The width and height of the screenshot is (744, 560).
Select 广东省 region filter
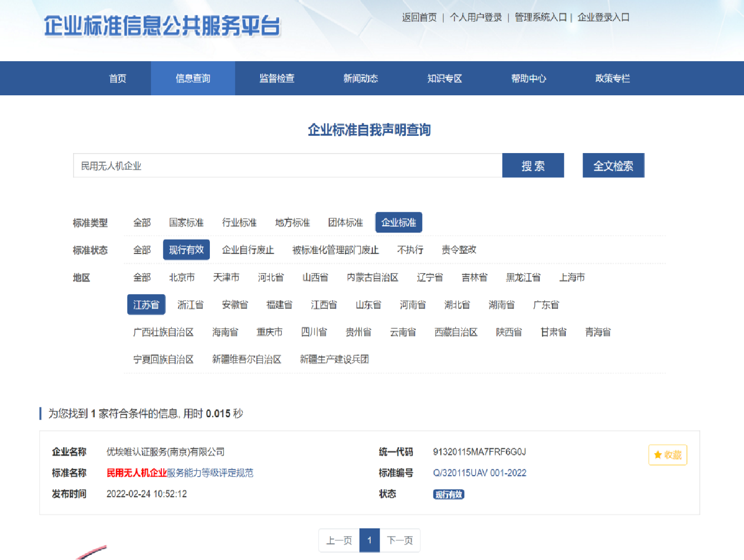[546, 305]
